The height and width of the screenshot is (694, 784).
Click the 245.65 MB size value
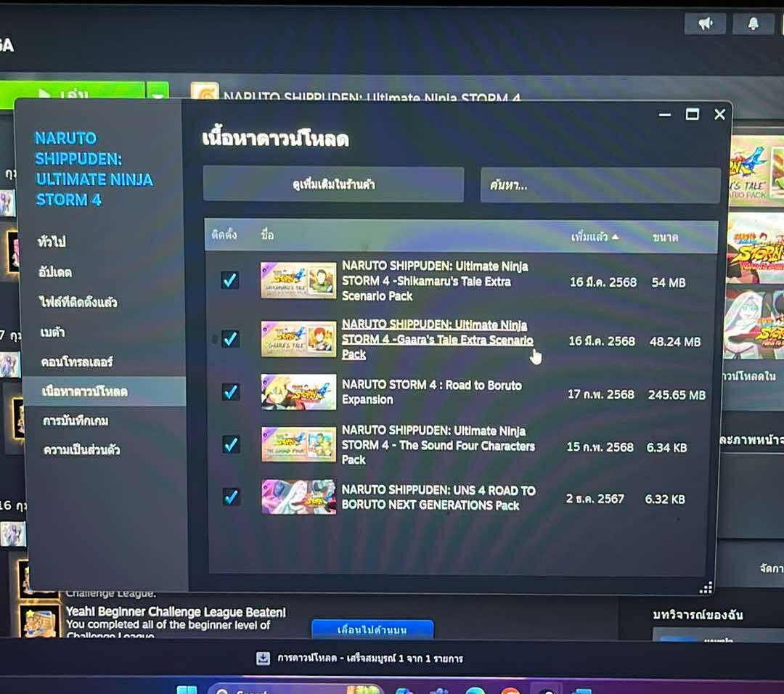[677, 395]
